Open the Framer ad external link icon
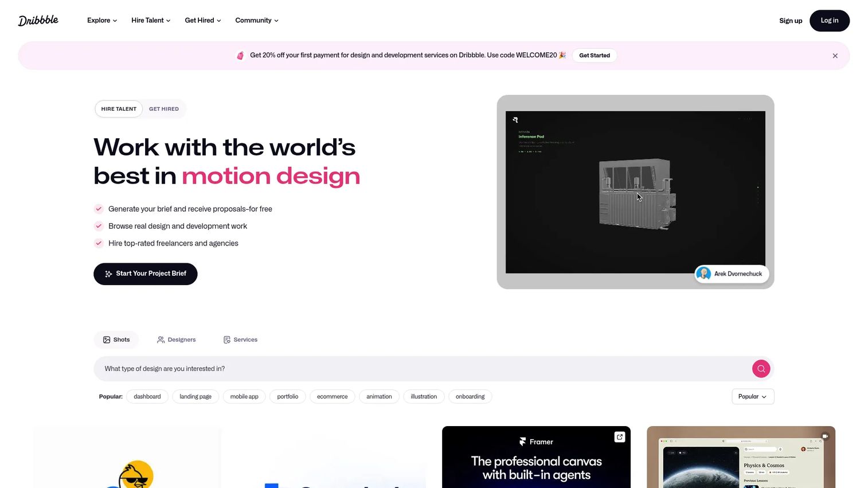The width and height of the screenshot is (868, 488). [x=620, y=437]
